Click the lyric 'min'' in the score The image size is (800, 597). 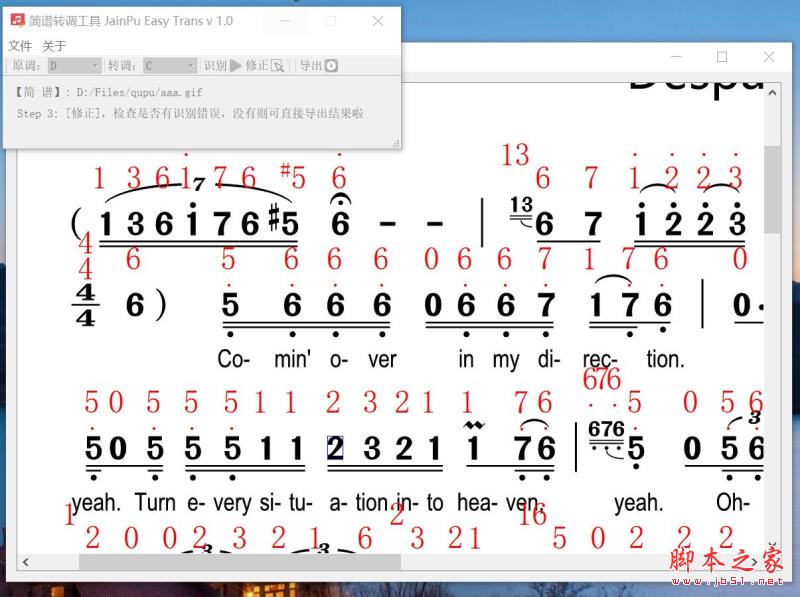tap(293, 359)
